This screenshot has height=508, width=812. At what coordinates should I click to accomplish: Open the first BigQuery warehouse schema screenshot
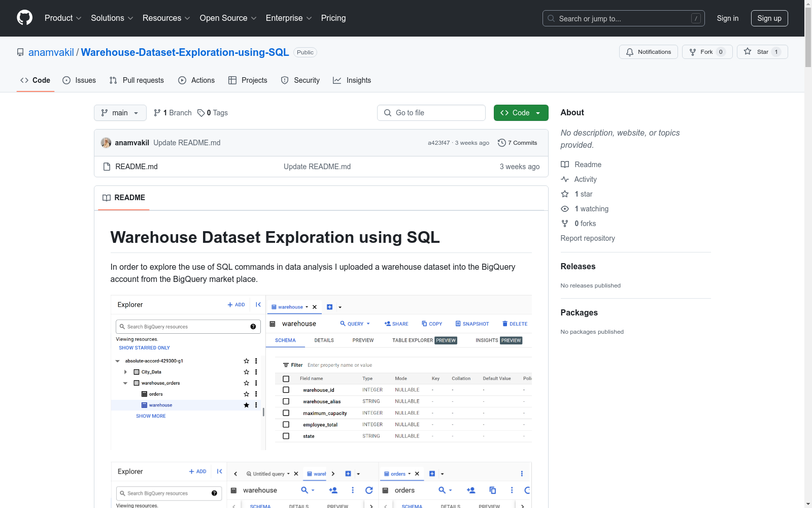pos(321,373)
